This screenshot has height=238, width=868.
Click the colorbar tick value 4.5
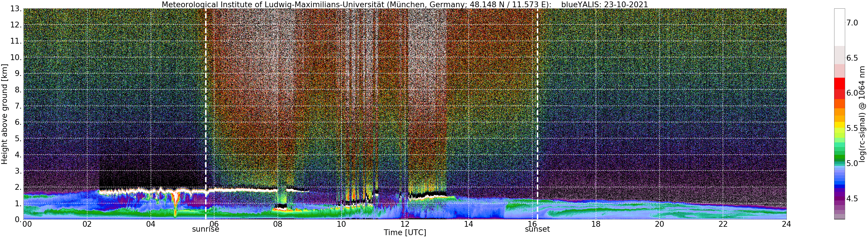pyautogui.click(x=852, y=199)
